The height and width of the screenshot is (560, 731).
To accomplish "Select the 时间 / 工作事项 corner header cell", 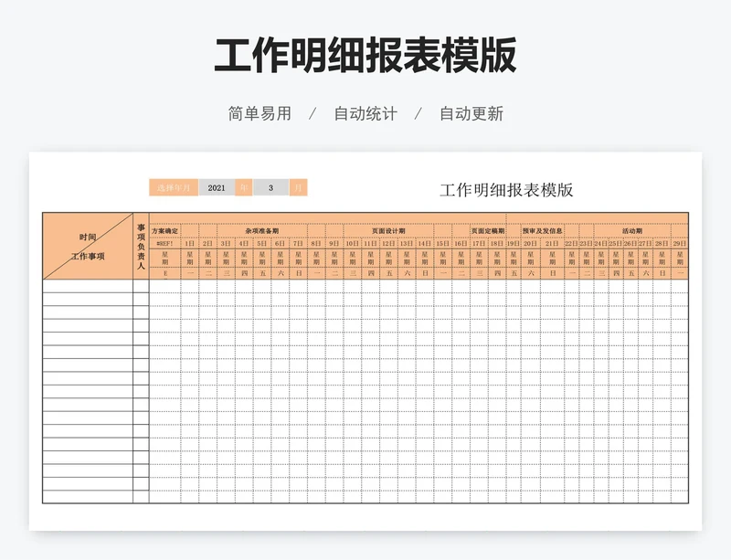I will tap(88, 246).
